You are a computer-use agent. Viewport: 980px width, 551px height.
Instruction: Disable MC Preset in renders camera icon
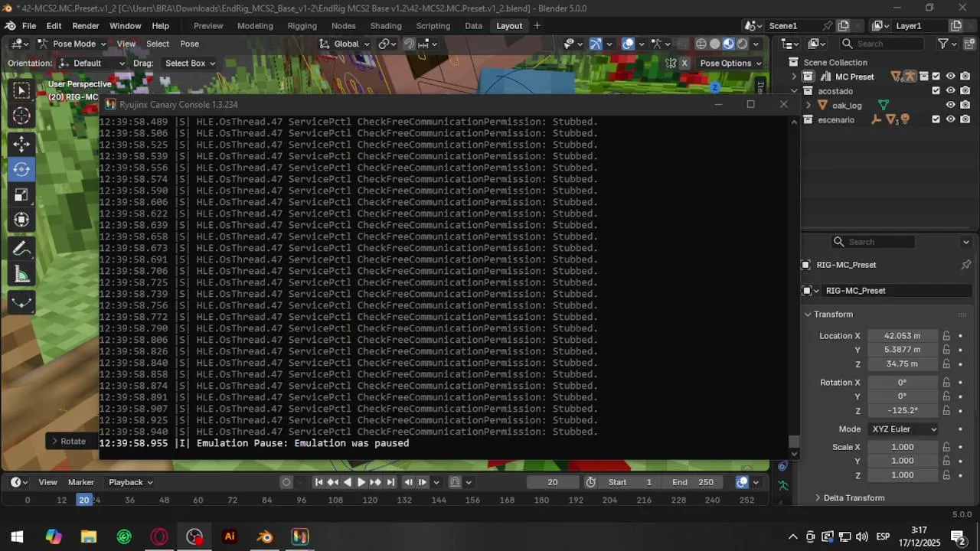(x=965, y=77)
